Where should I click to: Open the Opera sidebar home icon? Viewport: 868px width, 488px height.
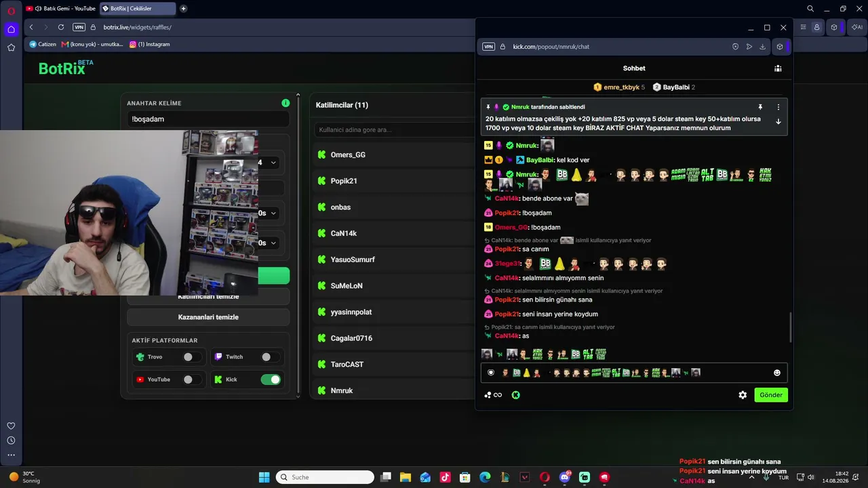tap(11, 29)
